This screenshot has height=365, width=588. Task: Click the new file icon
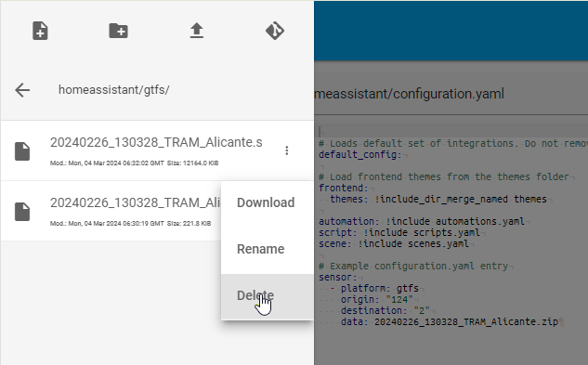pyautogui.click(x=40, y=31)
